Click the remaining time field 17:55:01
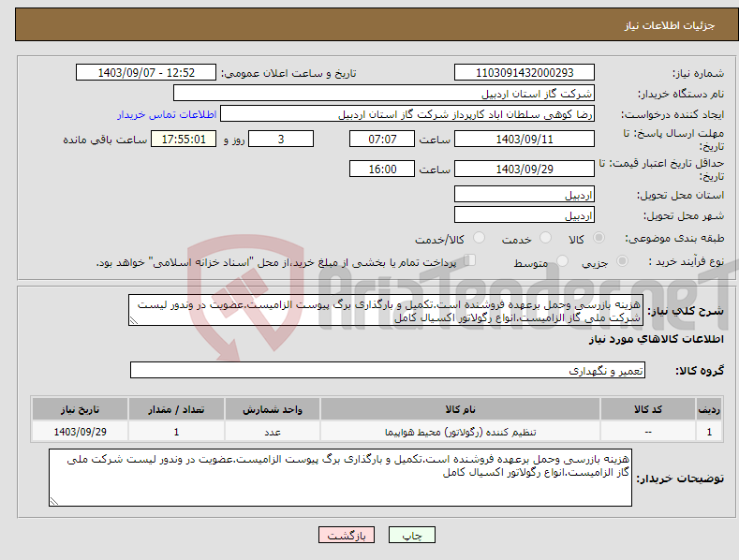The width and height of the screenshot is (739, 560). pyautogui.click(x=184, y=139)
